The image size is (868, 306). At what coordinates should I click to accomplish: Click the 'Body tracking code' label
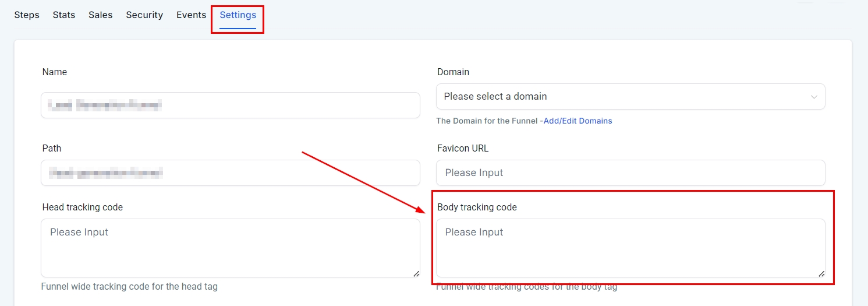tap(477, 207)
